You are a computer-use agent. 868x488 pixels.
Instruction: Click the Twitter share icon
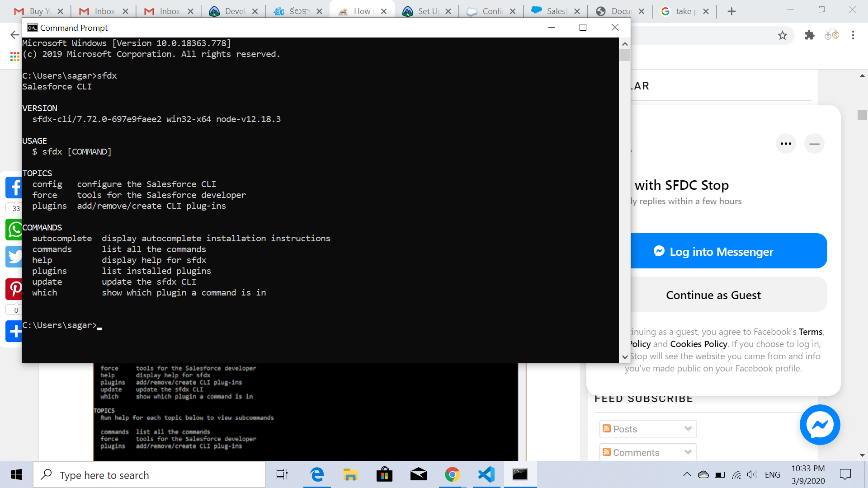pyautogui.click(x=14, y=257)
